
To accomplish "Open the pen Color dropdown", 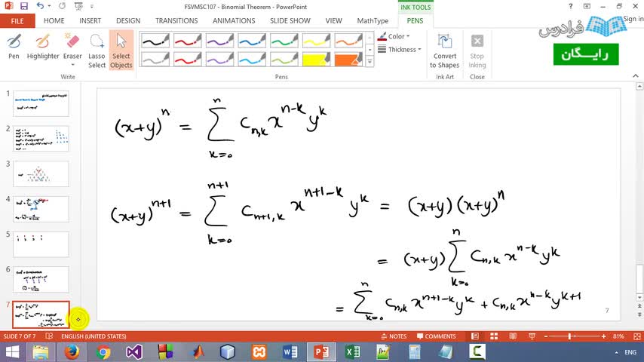I will (394, 36).
